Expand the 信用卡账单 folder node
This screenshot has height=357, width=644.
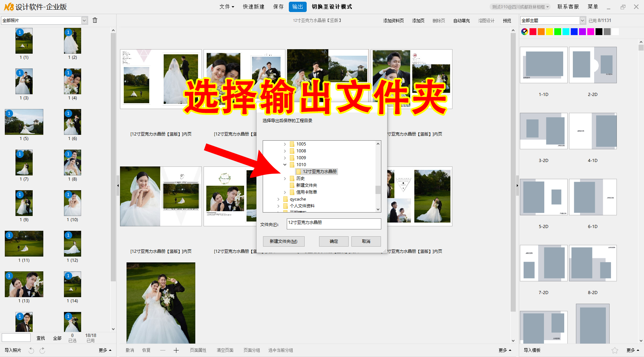285,192
